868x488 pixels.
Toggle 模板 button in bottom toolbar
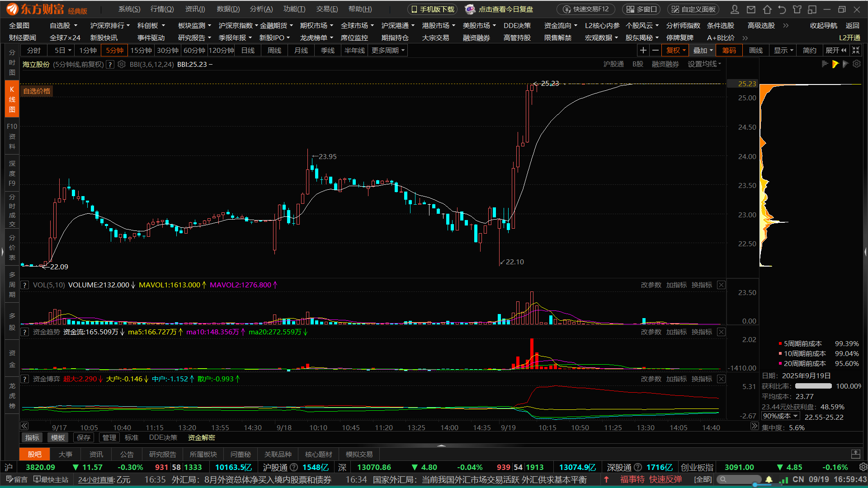58,437
